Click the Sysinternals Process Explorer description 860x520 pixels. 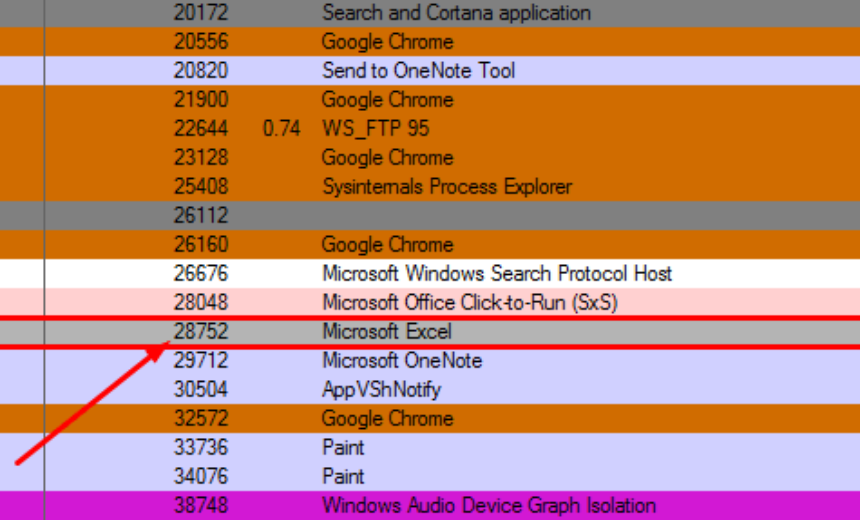pos(447,187)
